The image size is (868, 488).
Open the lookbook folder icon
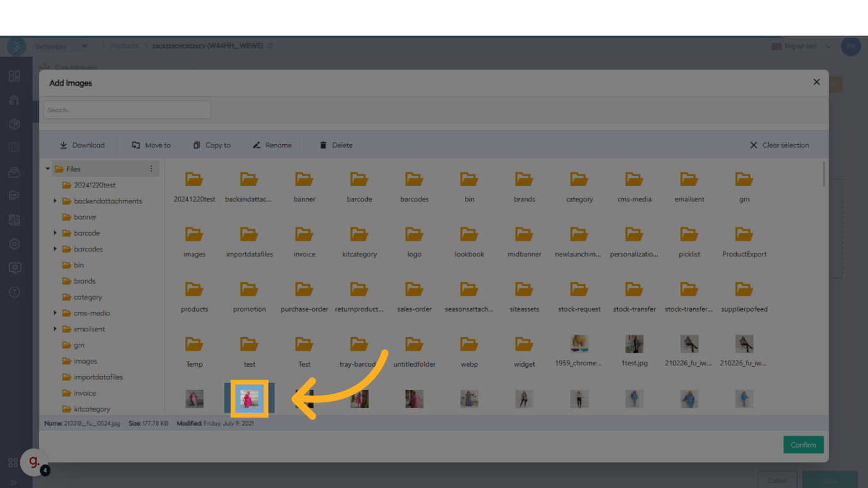469,234
